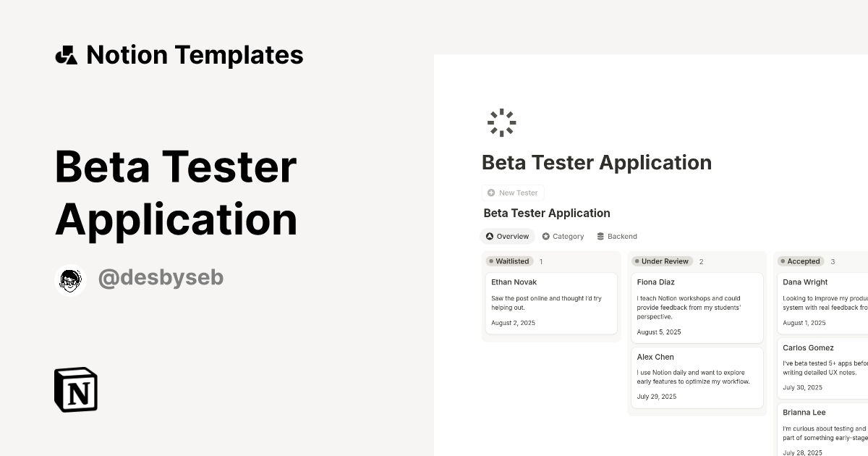Switch to the Backend view tab

coord(617,235)
